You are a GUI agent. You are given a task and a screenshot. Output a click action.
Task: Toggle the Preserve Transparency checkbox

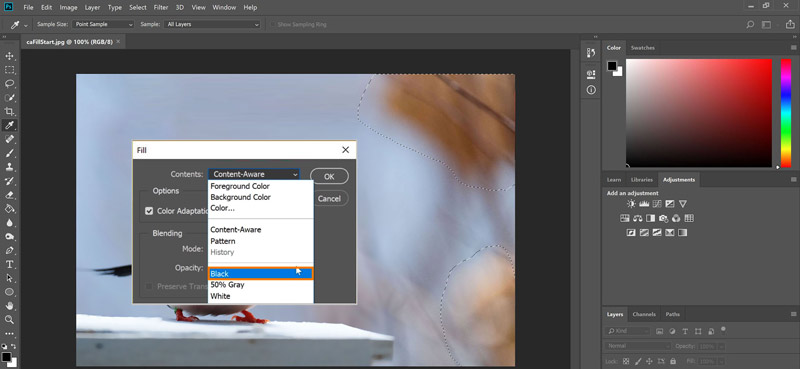click(149, 286)
